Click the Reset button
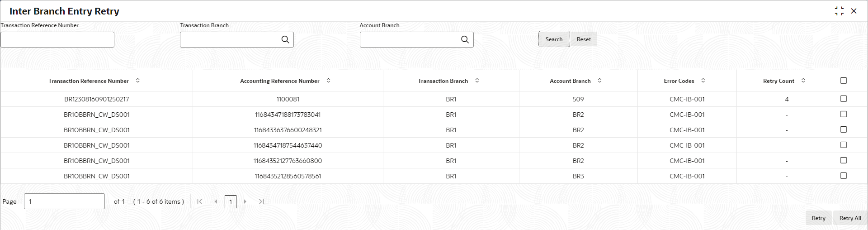868x230 pixels. 584,39
